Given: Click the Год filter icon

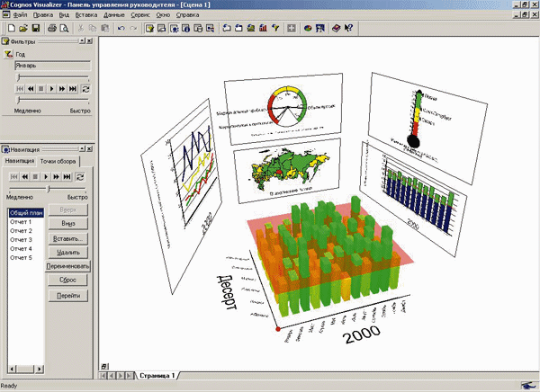Looking at the screenshot, I should (x=9, y=55).
